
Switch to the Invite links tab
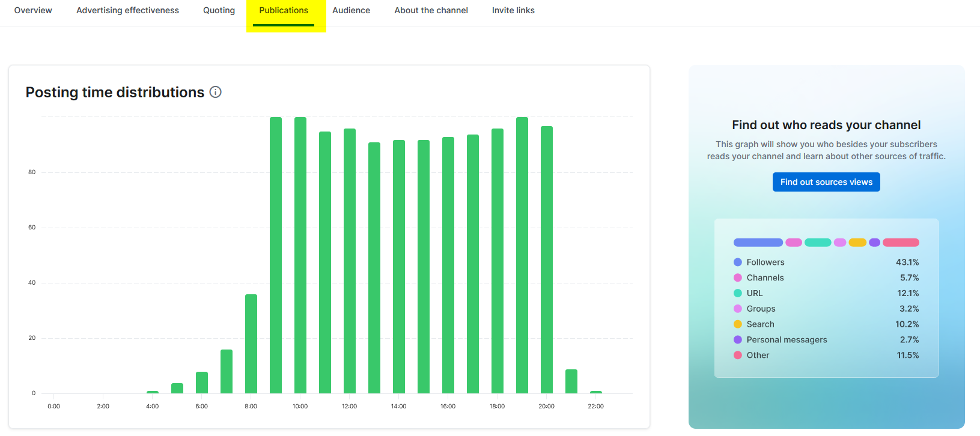click(x=513, y=10)
